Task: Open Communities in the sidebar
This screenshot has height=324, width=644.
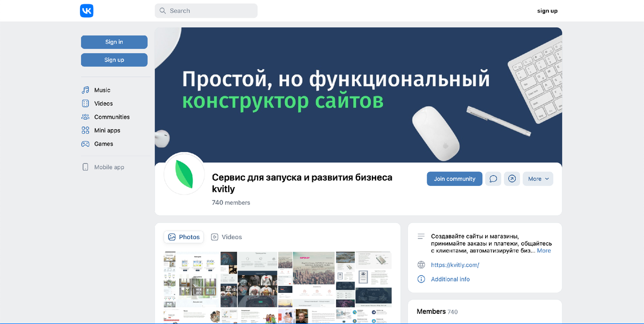Action: [x=112, y=117]
